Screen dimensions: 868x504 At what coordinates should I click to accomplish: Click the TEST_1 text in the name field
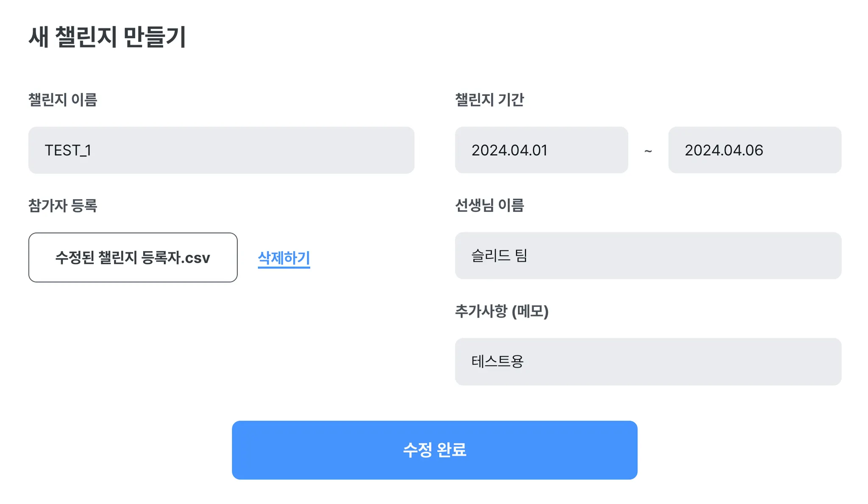click(68, 150)
